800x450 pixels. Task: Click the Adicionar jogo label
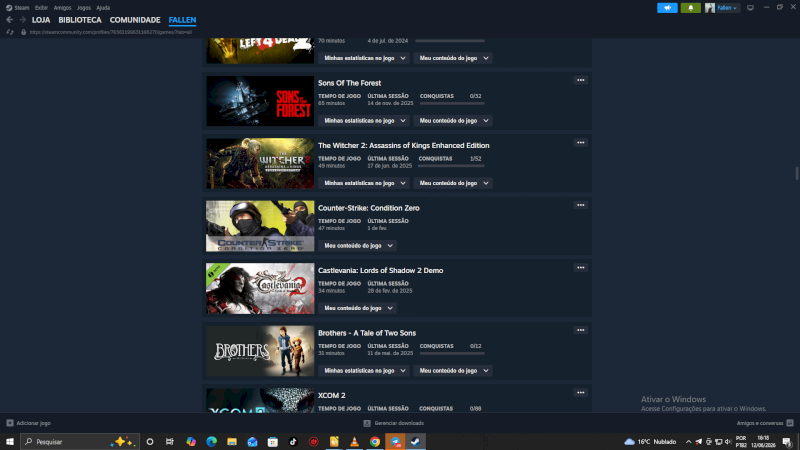[34, 423]
